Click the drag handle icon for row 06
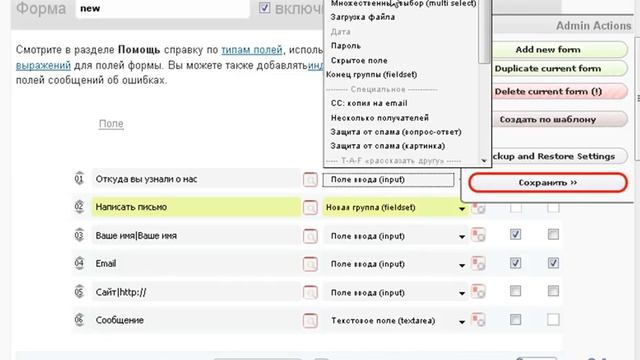The height and width of the screenshot is (360, 640). [79, 320]
